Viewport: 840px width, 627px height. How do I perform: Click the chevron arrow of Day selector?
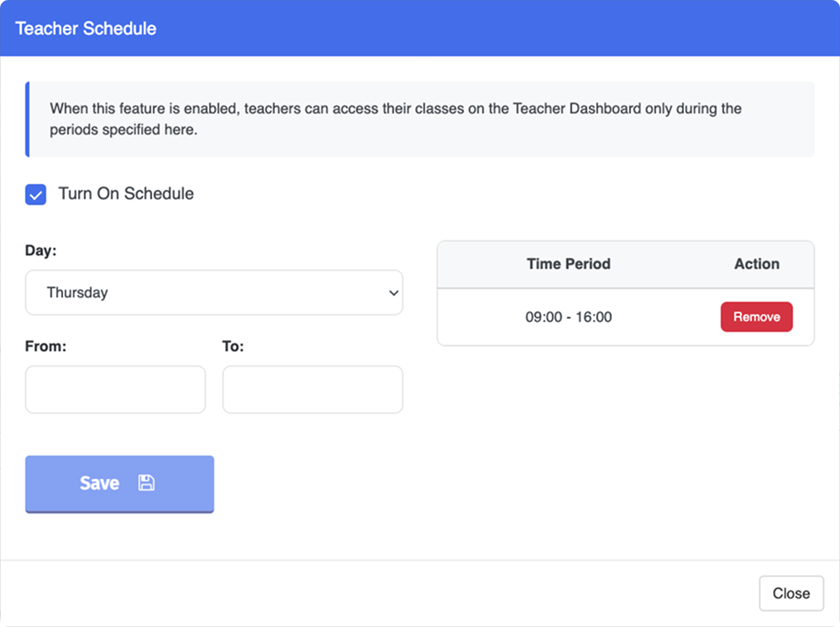pos(394,293)
